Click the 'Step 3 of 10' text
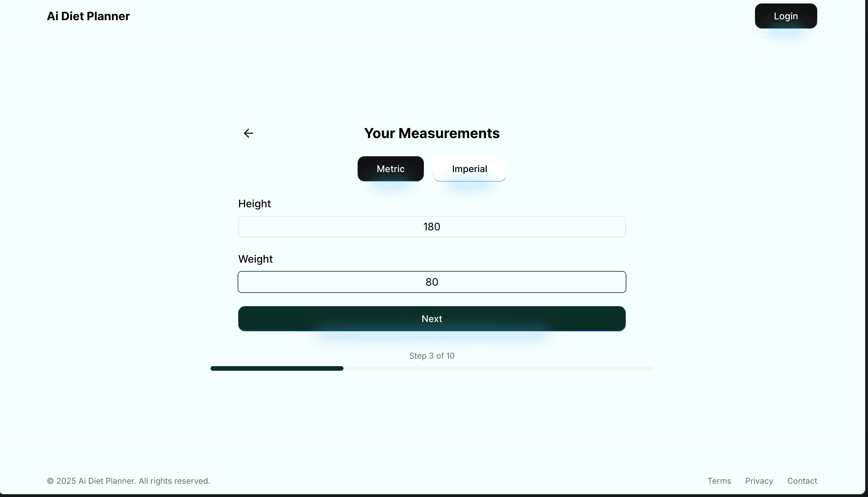The height and width of the screenshot is (497, 868). click(x=432, y=356)
